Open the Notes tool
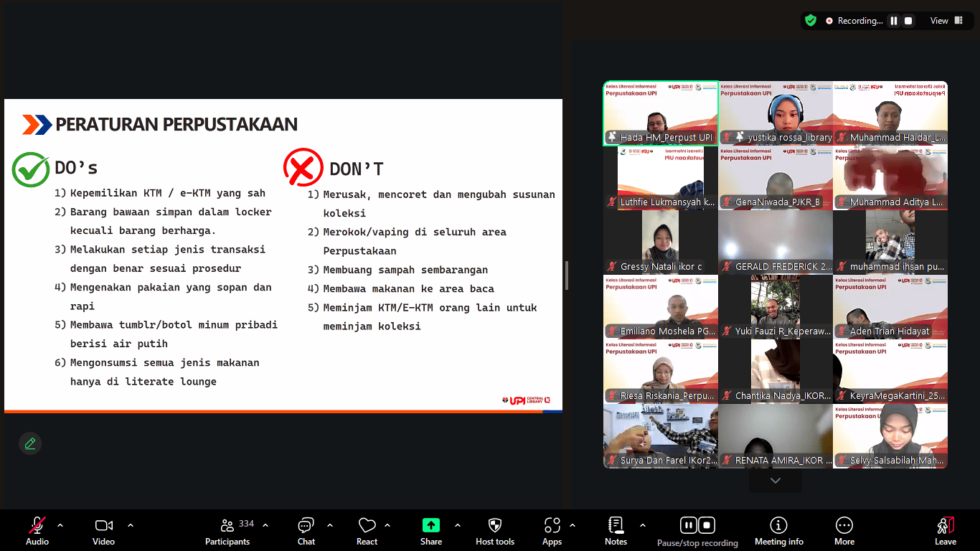This screenshot has width=980, height=551. [x=616, y=531]
